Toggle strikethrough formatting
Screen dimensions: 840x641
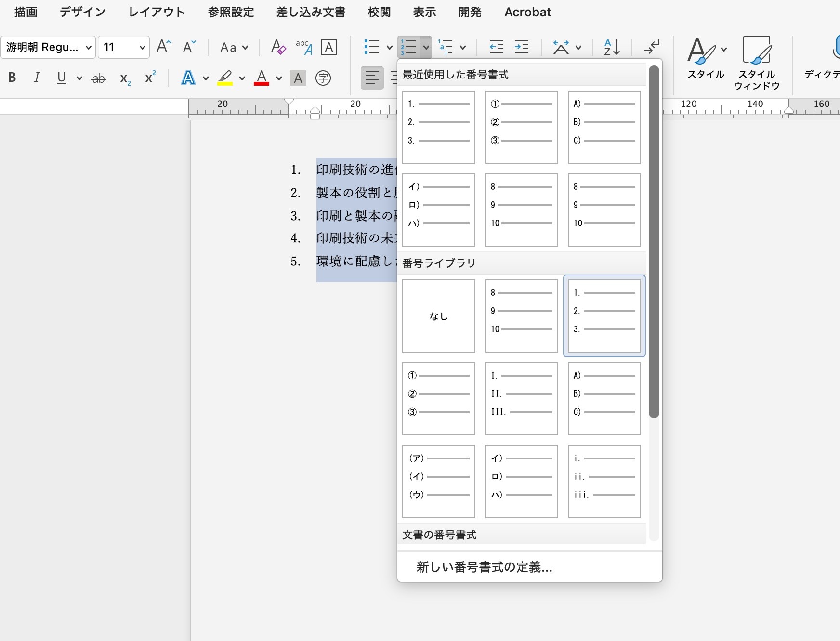click(x=99, y=78)
